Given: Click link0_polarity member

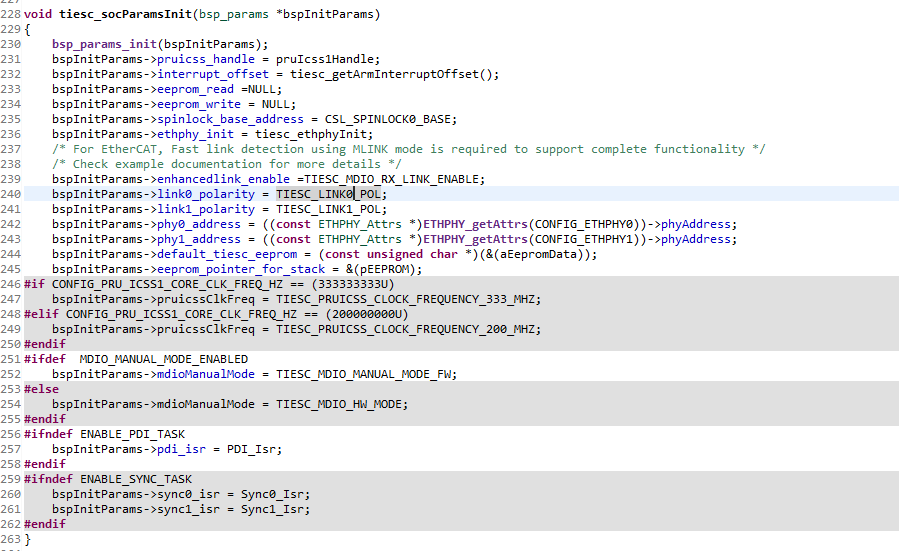Looking at the screenshot, I should [x=206, y=194].
